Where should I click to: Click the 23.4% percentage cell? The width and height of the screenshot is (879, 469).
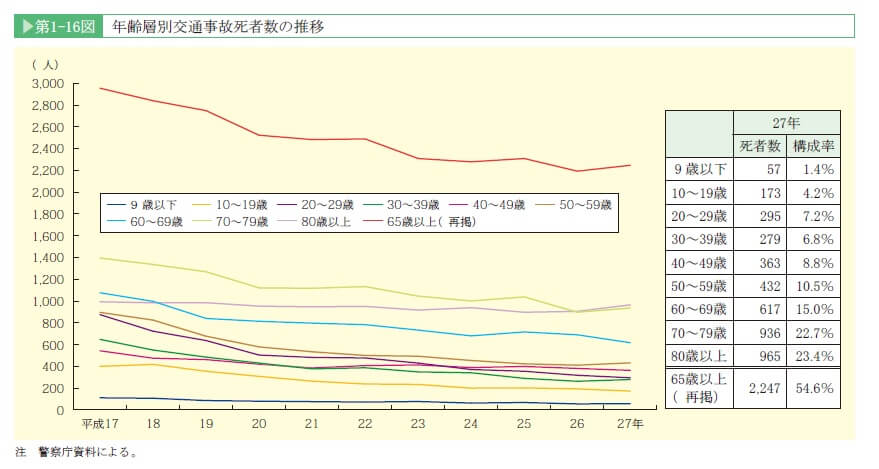pos(815,356)
